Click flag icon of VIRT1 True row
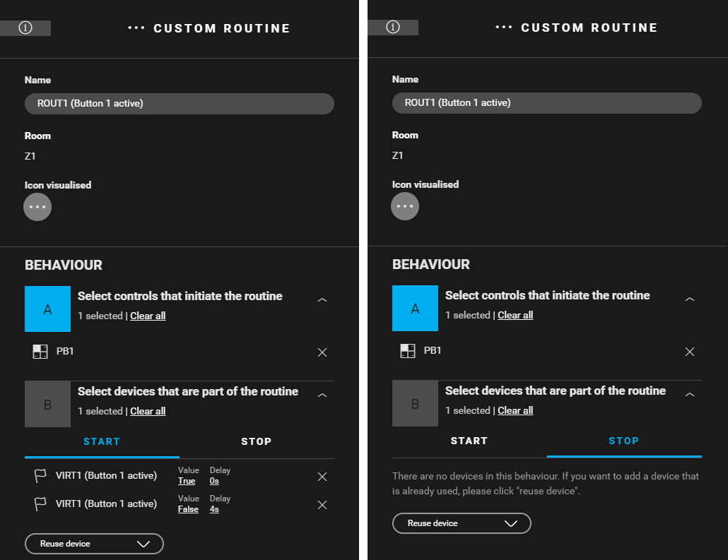Image resolution: width=728 pixels, height=560 pixels. pos(40,476)
